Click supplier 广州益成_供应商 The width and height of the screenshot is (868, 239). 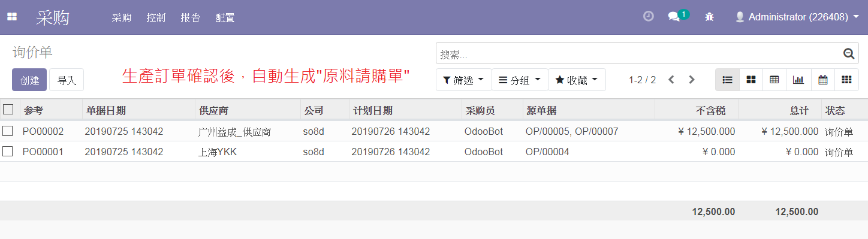point(235,132)
